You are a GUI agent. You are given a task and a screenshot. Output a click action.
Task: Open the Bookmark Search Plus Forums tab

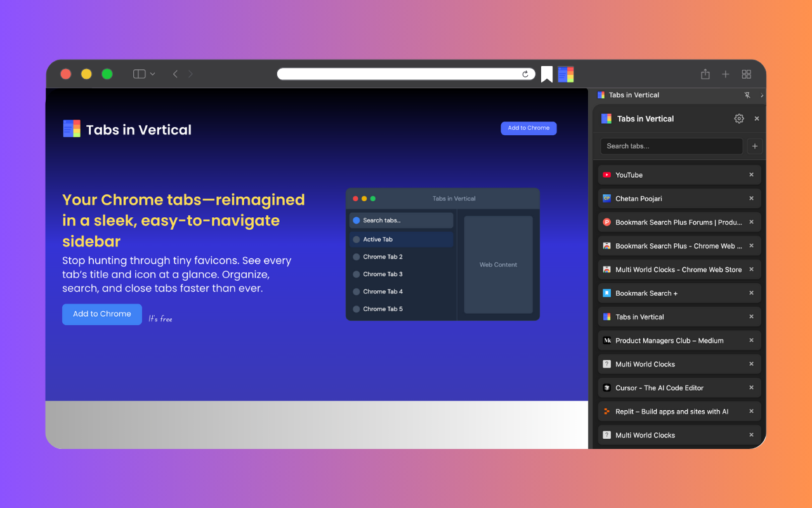tap(679, 222)
